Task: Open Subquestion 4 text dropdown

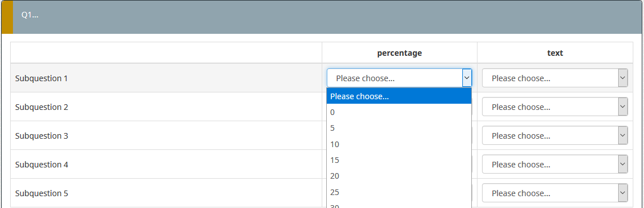Action: coord(555,165)
